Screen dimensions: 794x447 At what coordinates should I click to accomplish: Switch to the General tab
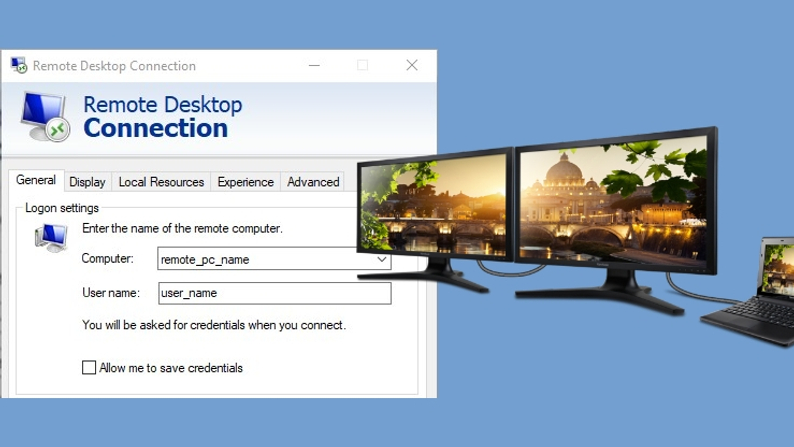pos(36,181)
